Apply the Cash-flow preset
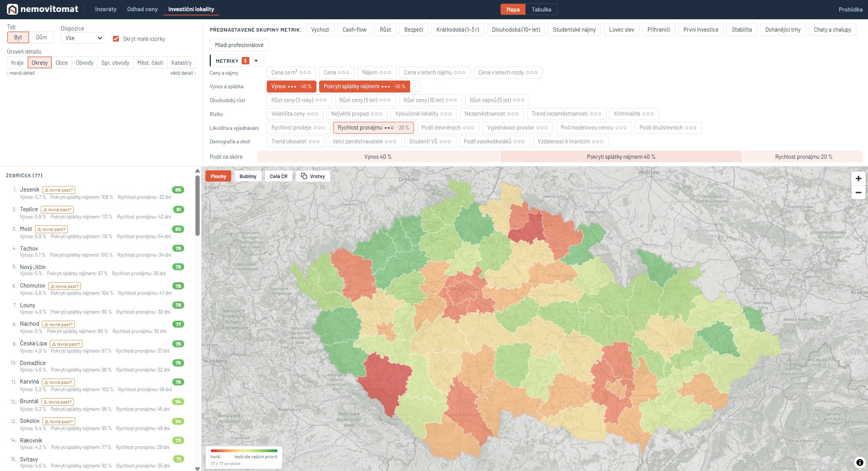The height and width of the screenshot is (471, 868). [x=355, y=30]
